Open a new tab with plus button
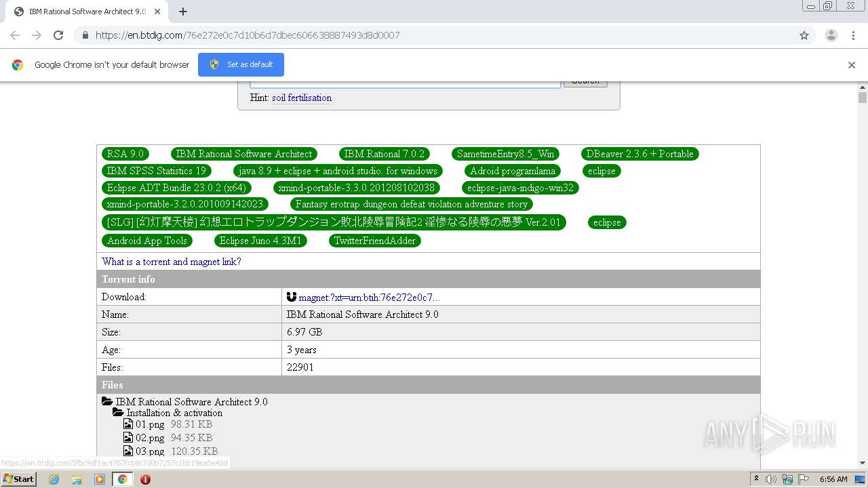Viewport: 868px width, 488px height. pyautogui.click(x=183, y=12)
